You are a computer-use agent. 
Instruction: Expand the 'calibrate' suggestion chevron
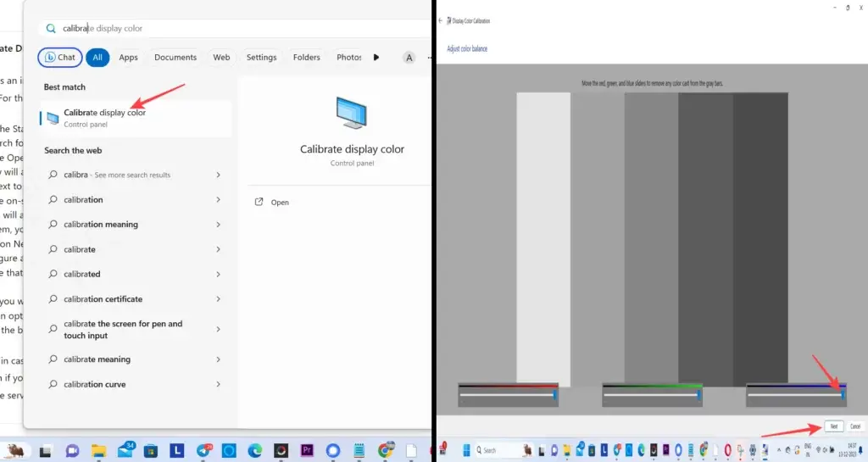click(218, 249)
